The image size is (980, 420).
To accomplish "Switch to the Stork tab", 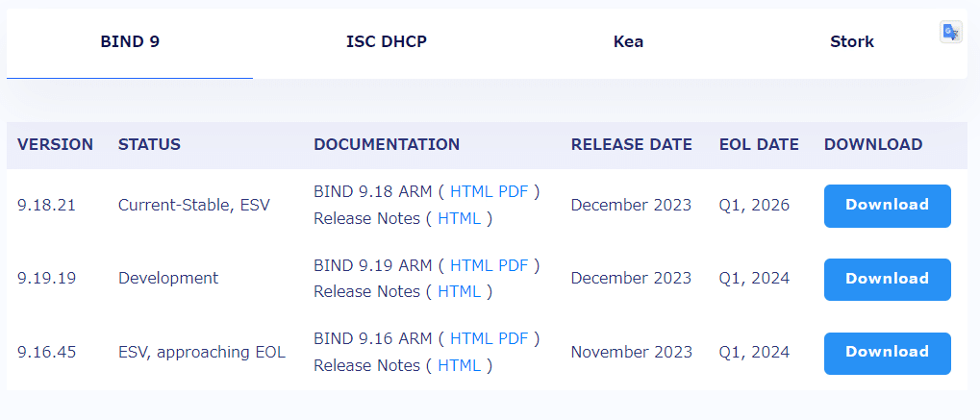I will pos(852,42).
